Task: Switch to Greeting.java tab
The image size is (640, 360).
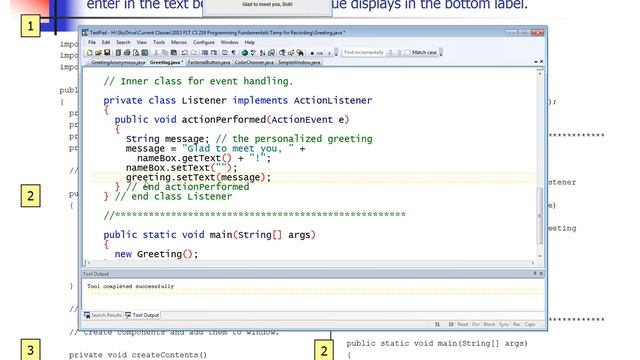Action: coord(166,62)
